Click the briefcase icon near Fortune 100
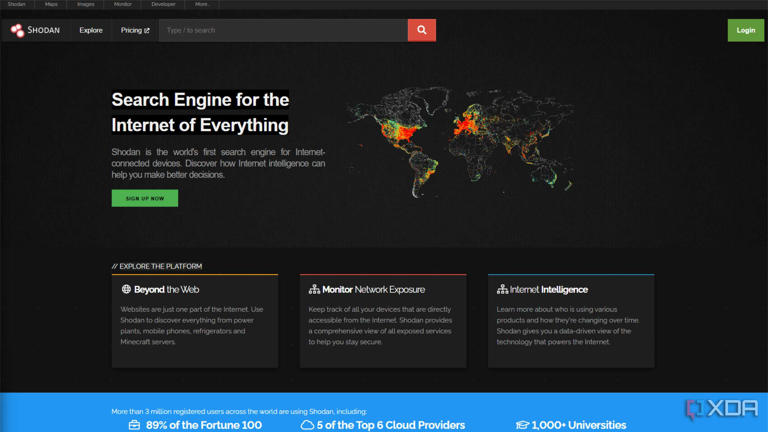This screenshot has width=768, height=432. click(x=134, y=425)
